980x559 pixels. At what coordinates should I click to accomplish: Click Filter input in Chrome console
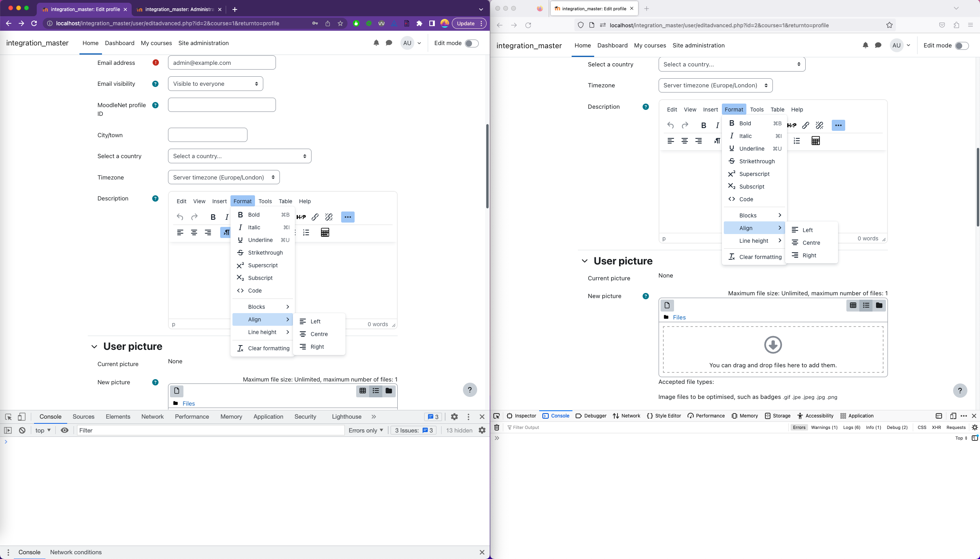(x=211, y=431)
